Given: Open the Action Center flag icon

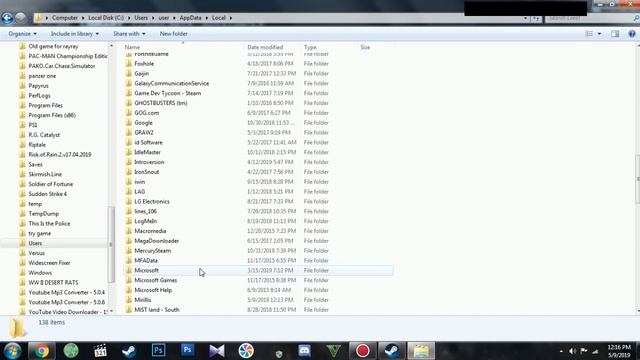Looking at the screenshot, I should pyautogui.click(x=584, y=351).
